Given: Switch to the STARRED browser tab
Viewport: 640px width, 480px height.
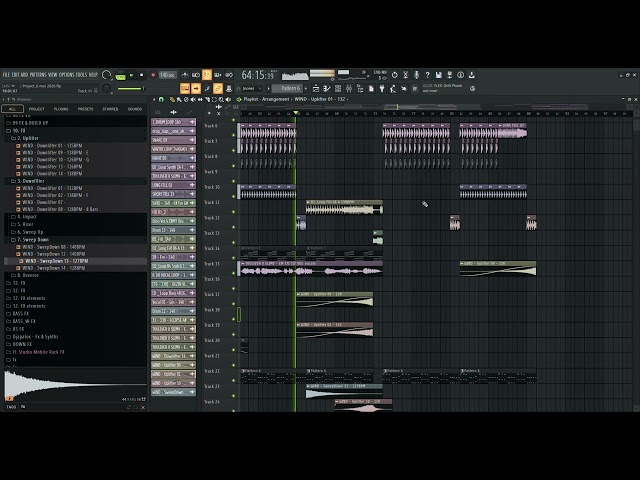Looking at the screenshot, I should click(110, 109).
